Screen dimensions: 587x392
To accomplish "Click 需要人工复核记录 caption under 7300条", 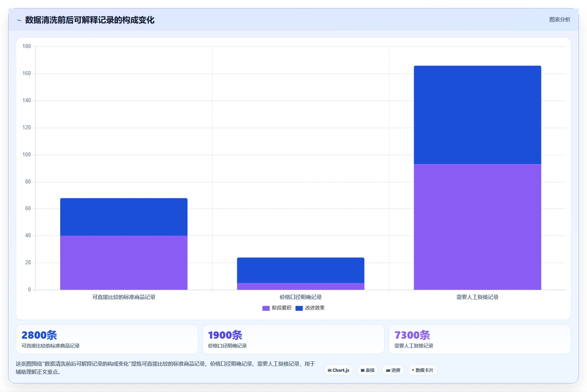I will 414,346.
